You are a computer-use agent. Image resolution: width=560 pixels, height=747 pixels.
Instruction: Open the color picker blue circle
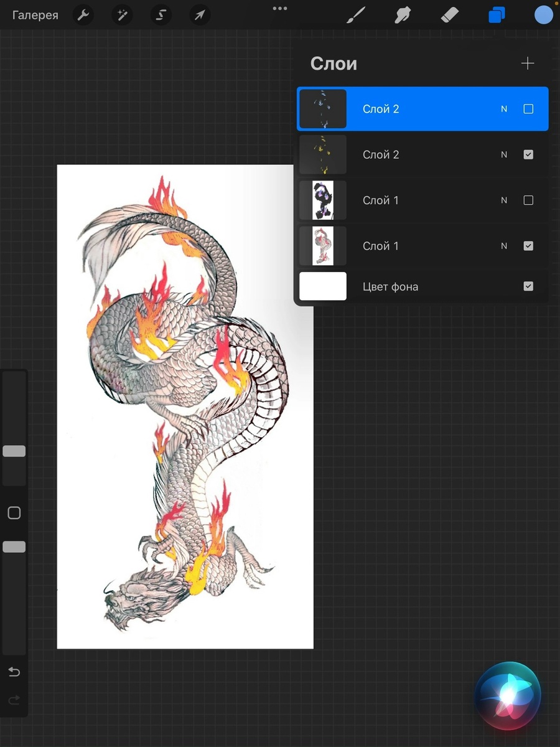point(544,15)
